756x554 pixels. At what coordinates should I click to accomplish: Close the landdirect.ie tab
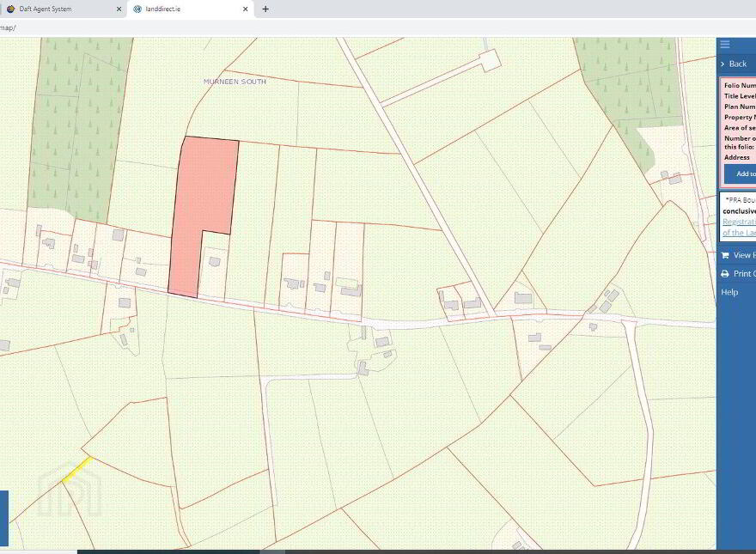(x=246, y=9)
